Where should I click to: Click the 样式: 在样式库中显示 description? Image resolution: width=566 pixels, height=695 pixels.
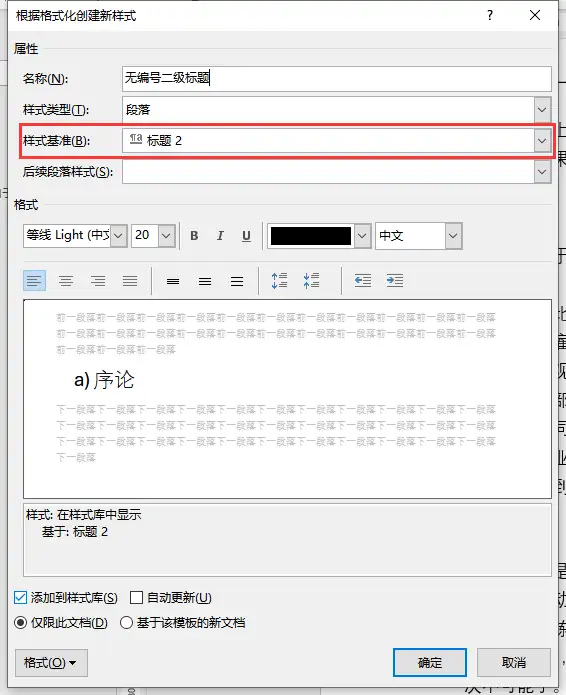click(84, 515)
